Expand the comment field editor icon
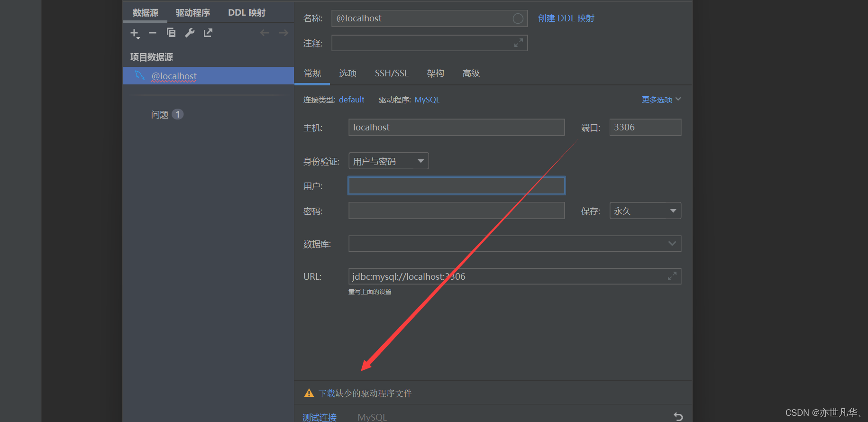 (x=519, y=43)
